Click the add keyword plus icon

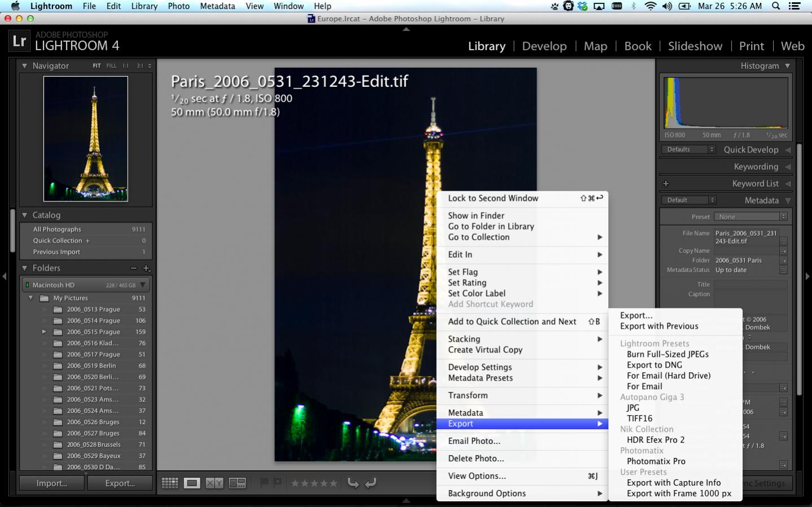click(666, 184)
